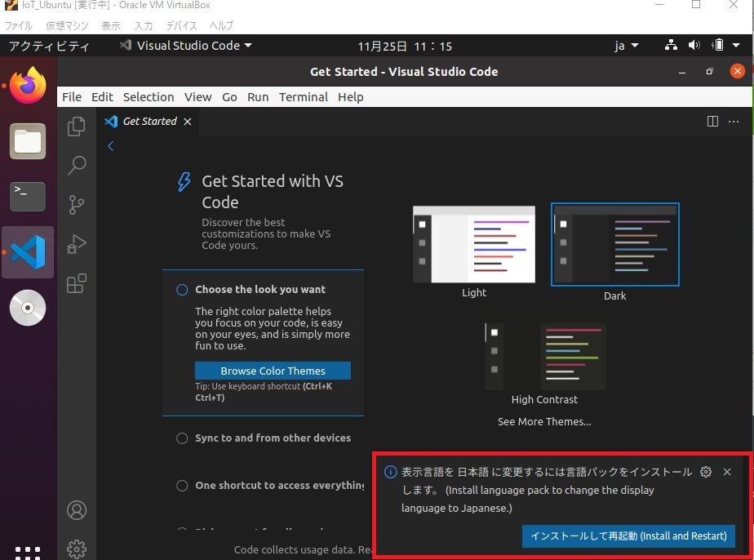Open Terminal from the Ubuntu dock
The width and height of the screenshot is (754, 560).
tap(28, 196)
